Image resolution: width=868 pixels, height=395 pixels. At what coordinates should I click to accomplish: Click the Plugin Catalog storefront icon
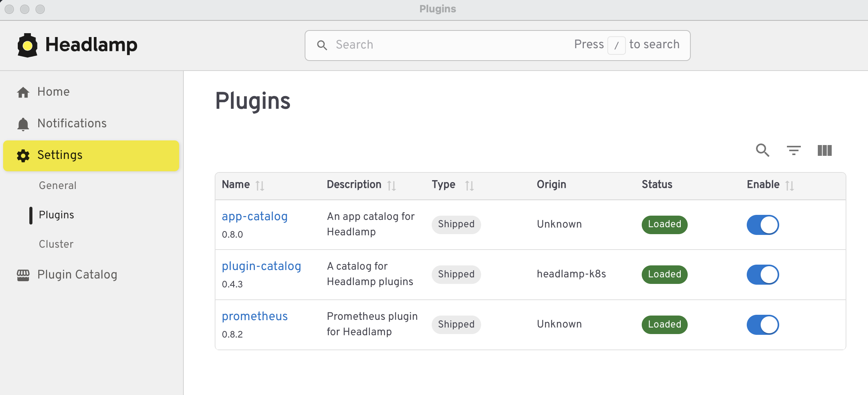click(23, 275)
